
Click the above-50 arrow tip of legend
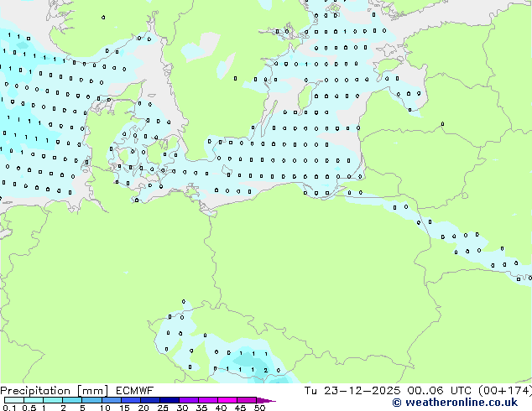click(266, 400)
